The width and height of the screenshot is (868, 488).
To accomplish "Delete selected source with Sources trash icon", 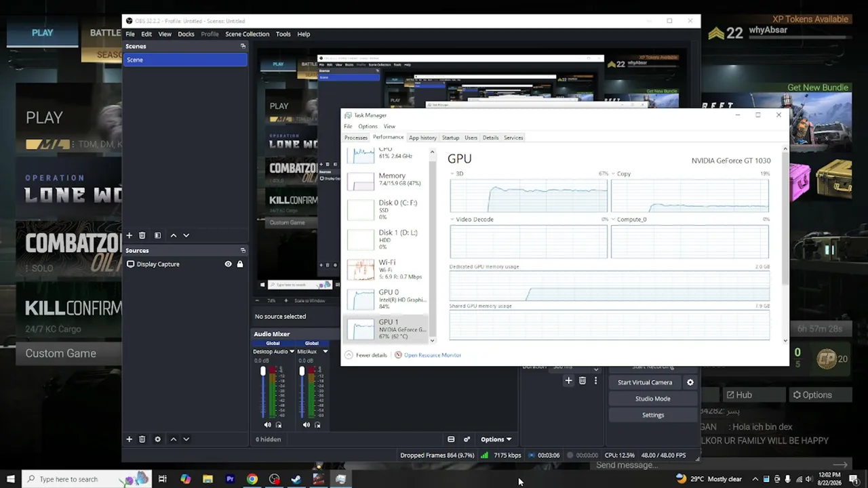I will tap(142, 439).
